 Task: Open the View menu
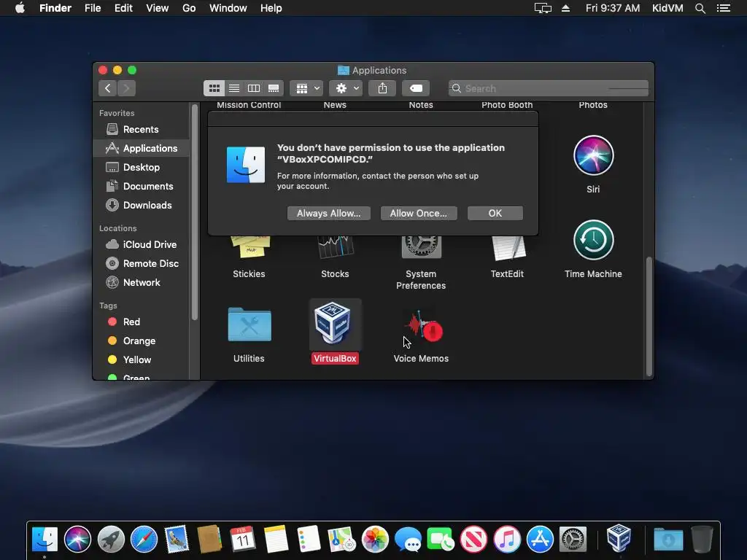158,8
